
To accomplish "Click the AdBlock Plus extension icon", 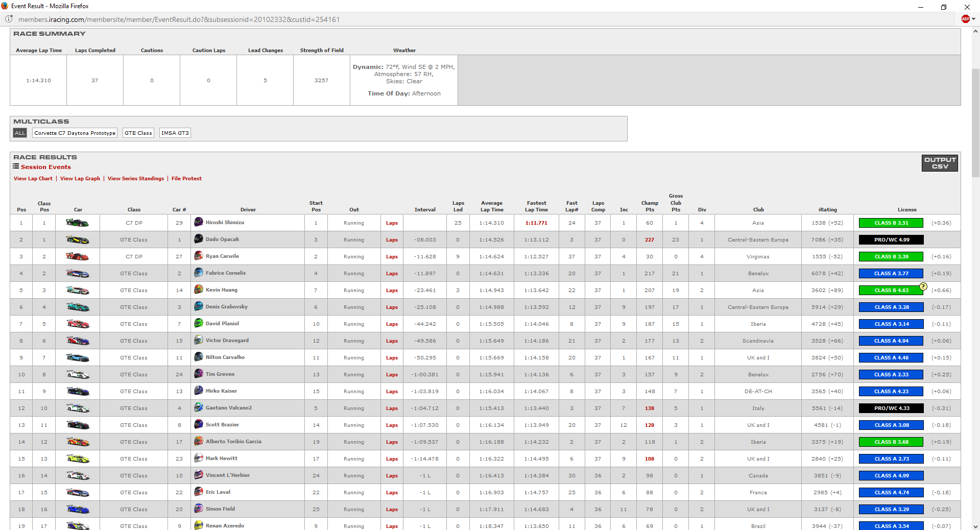I will 965,19.
